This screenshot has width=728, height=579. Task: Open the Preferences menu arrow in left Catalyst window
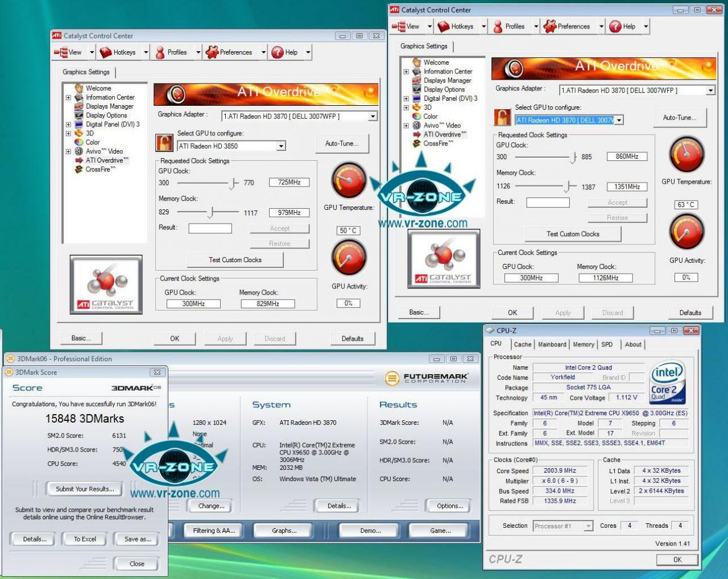263,52
